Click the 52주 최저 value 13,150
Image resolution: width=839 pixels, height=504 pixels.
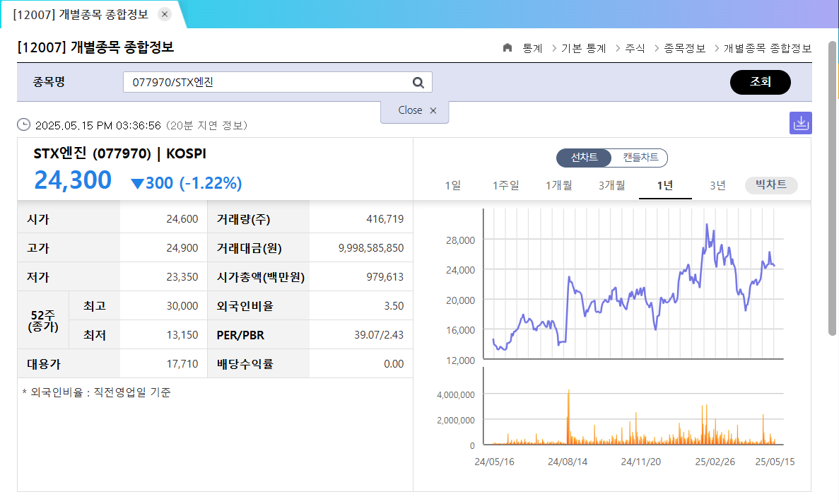[x=182, y=334]
